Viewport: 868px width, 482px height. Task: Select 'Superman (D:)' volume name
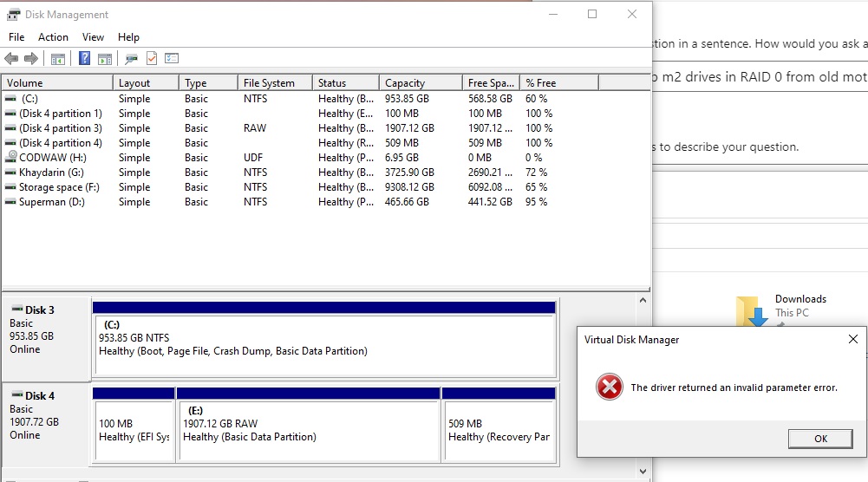tap(52, 202)
